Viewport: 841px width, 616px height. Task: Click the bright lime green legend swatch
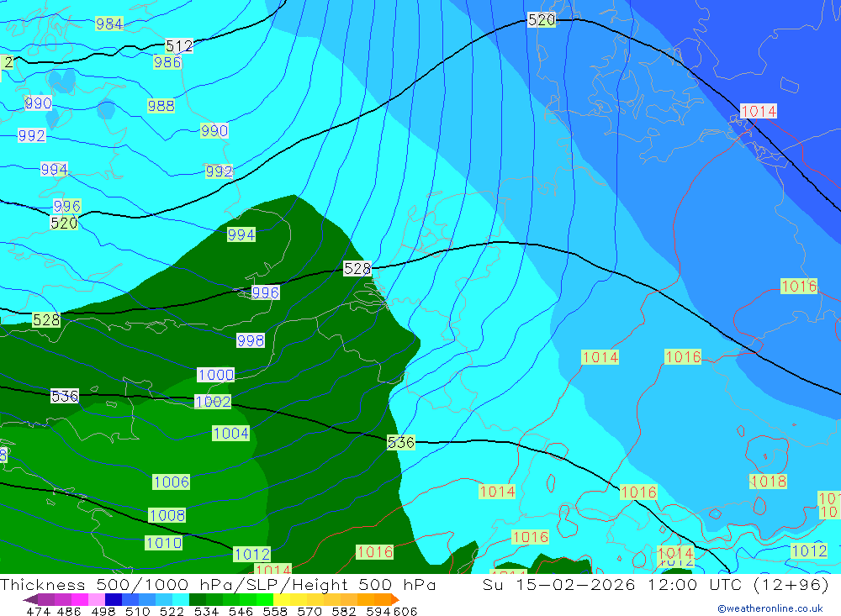pos(265,599)
